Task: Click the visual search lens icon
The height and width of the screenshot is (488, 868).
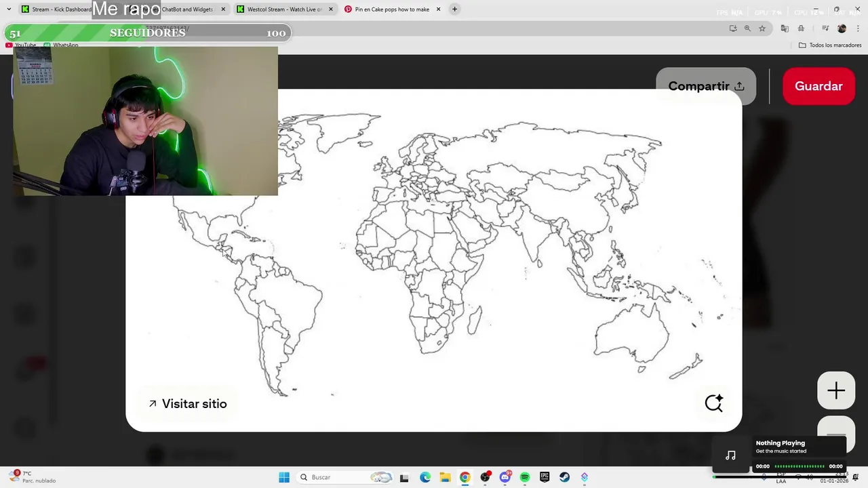Action: (714, 403)
